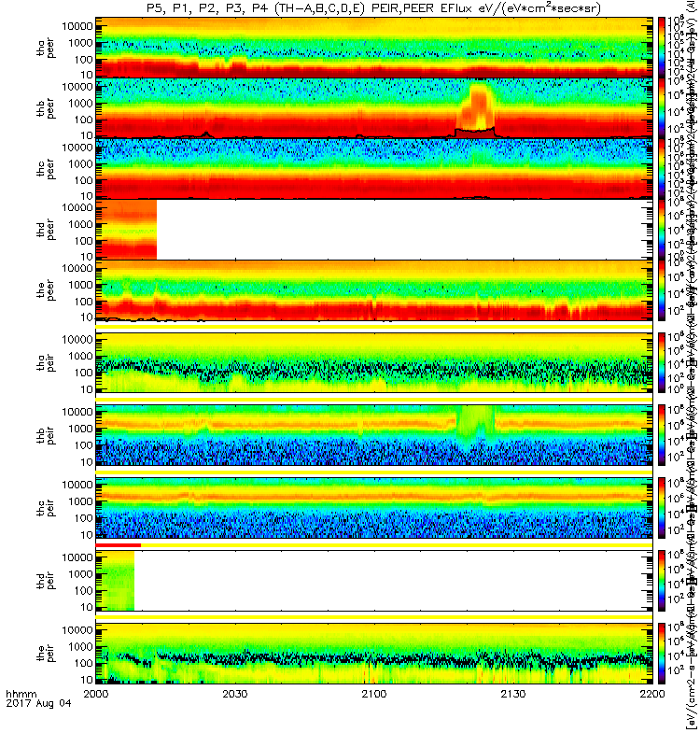Click the the peer electron spectrogram panel

click(x=374, y=290)
